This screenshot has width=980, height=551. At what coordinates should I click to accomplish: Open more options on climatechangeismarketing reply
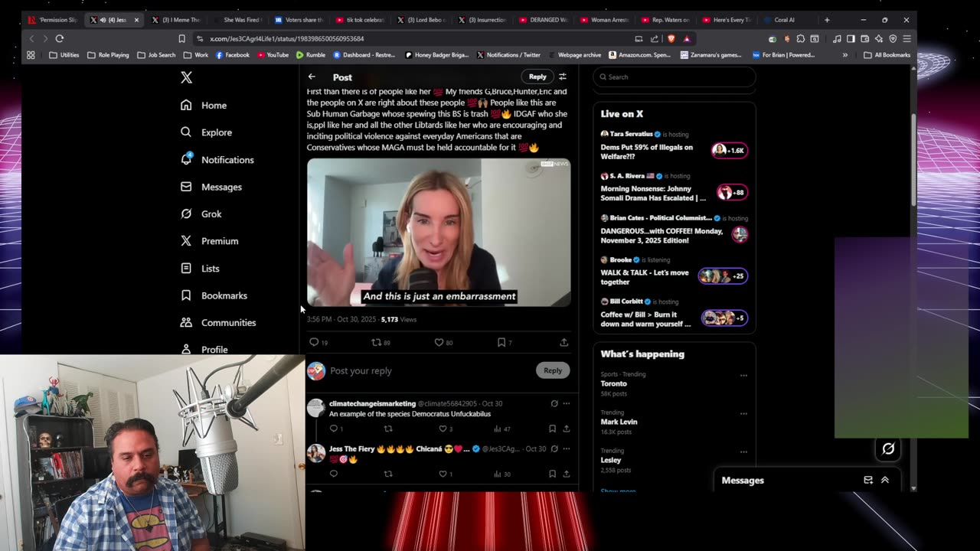click(567, 403)
